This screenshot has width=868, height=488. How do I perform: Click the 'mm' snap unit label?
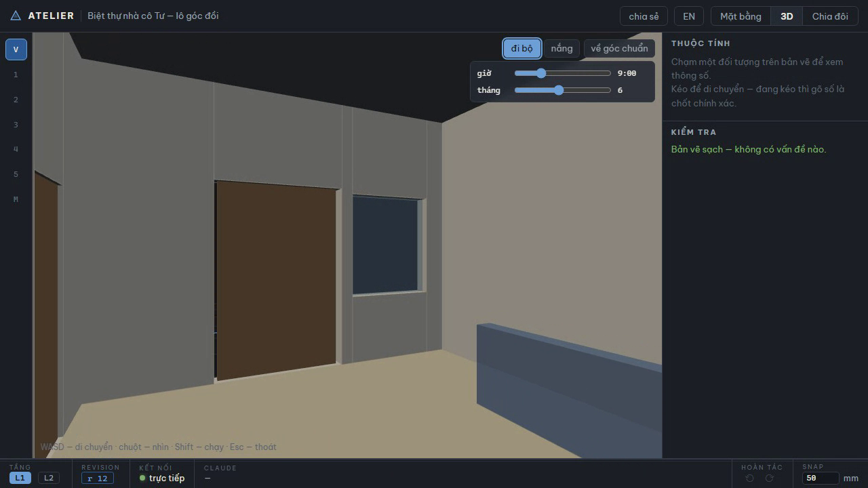[x=851, y=479]
